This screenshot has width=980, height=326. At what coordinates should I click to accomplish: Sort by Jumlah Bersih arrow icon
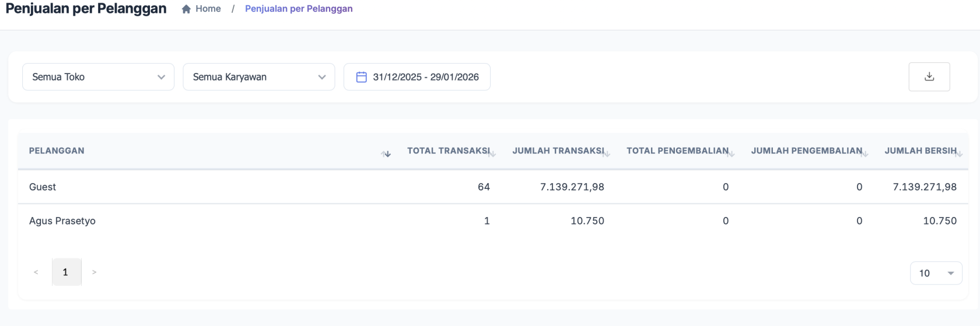(x=960, y=154)
